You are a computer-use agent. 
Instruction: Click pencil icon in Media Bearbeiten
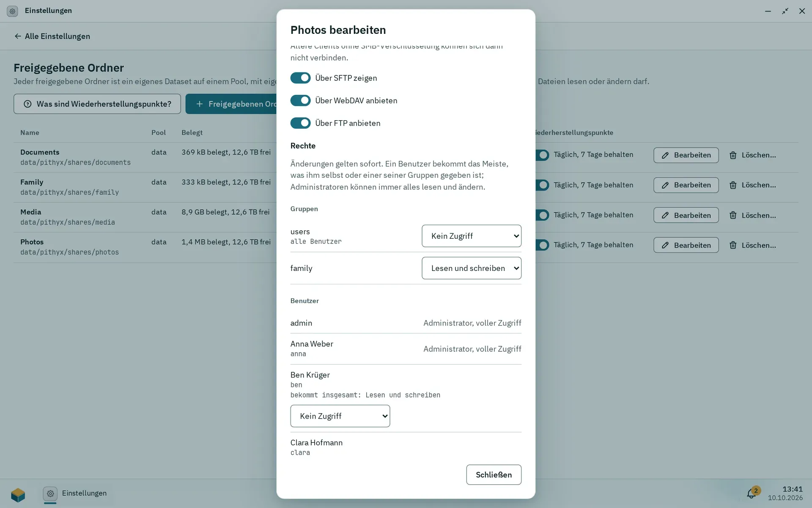(665, 215)
